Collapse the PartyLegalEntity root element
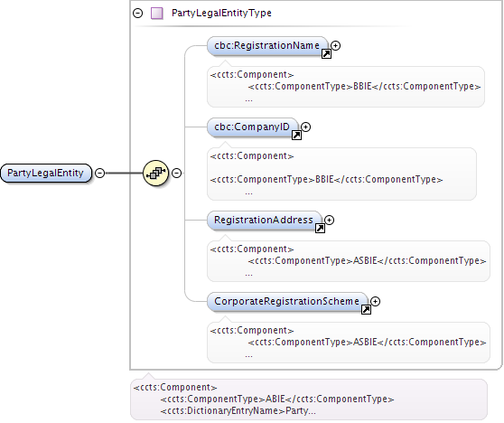 pyautogui.click(x=100, y=173)
